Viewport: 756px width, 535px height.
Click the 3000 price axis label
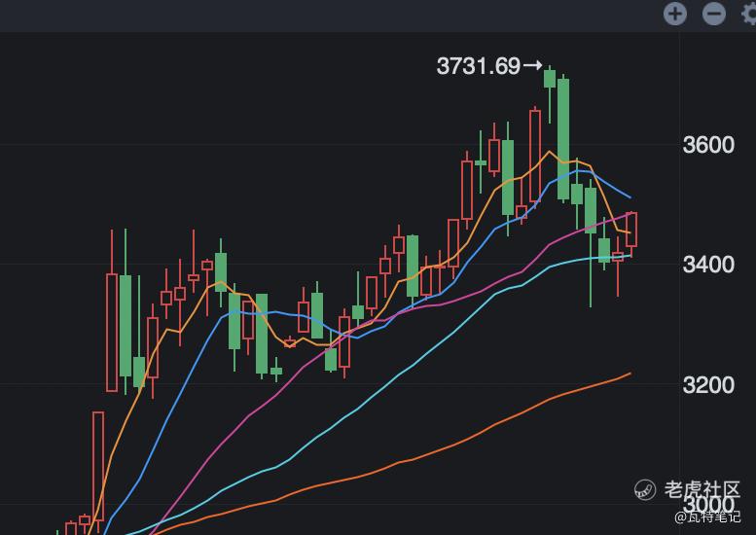[708, 505]
